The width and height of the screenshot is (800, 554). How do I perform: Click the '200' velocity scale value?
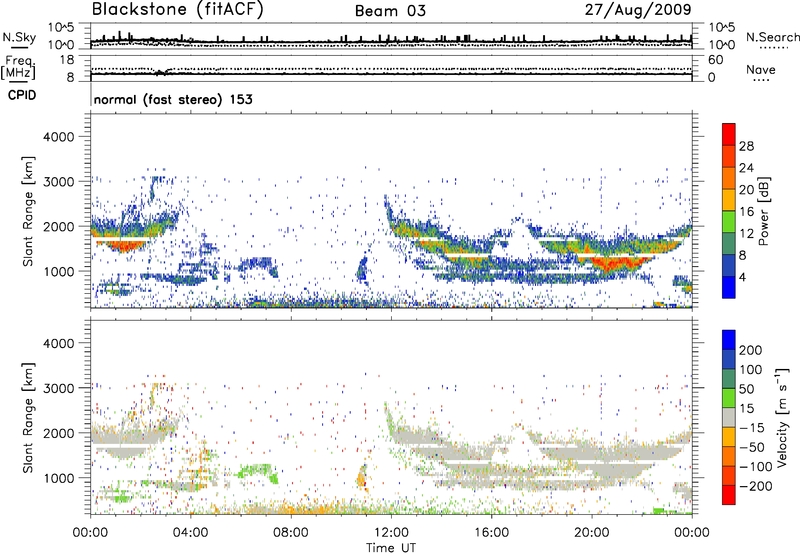751,350
